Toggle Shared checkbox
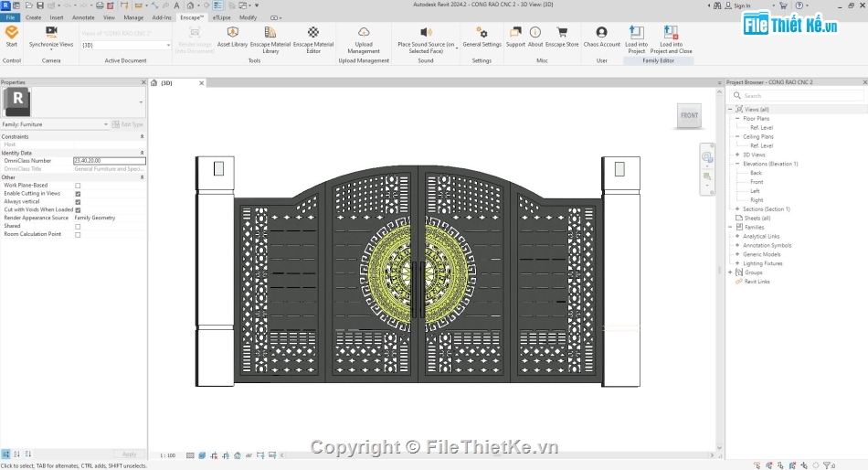868x470 pixels. pyautogui.click(x=78, y=226)
